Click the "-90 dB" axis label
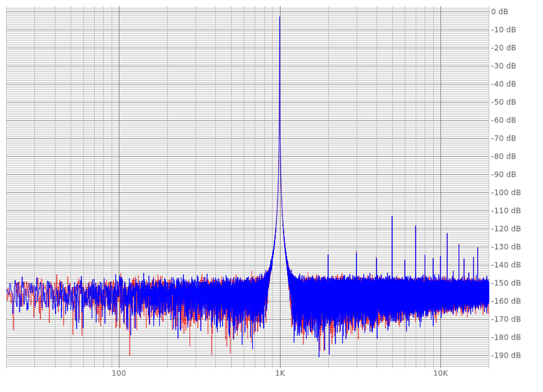This screenshot has width=543, height=392. click(504, 174)
